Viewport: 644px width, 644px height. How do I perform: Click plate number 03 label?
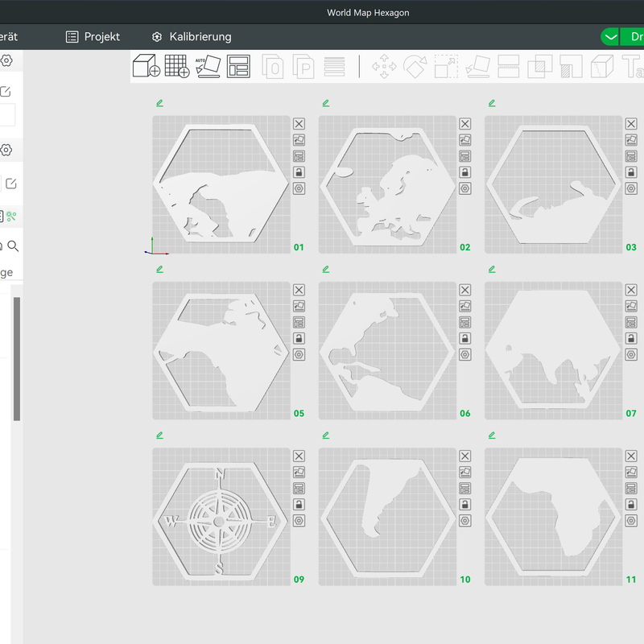click(x=631, y=247)
